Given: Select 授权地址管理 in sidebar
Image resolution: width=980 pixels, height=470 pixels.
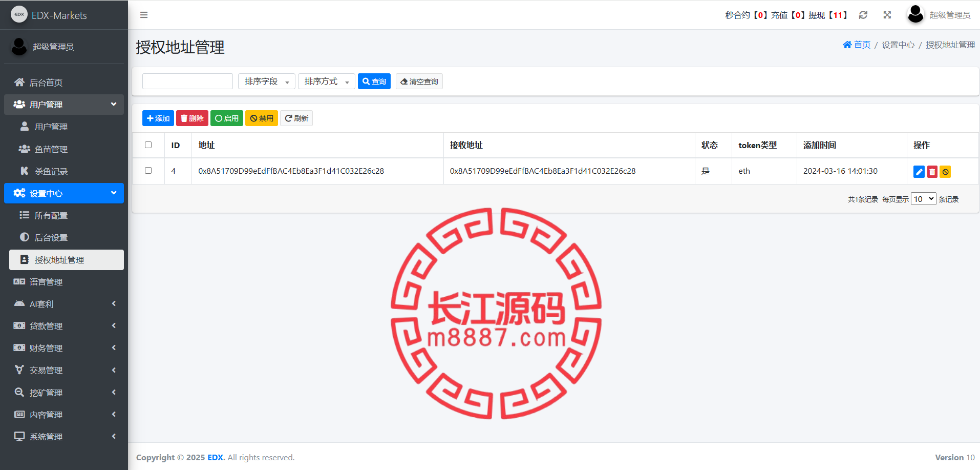Looking at the screenshot, I should click(x=67, y=260).
